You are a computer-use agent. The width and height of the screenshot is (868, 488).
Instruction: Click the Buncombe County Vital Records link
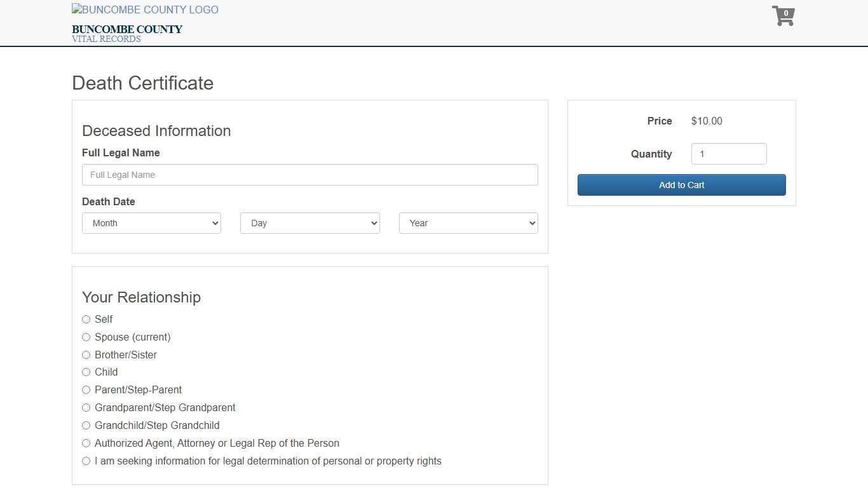(x=126, y=33)
